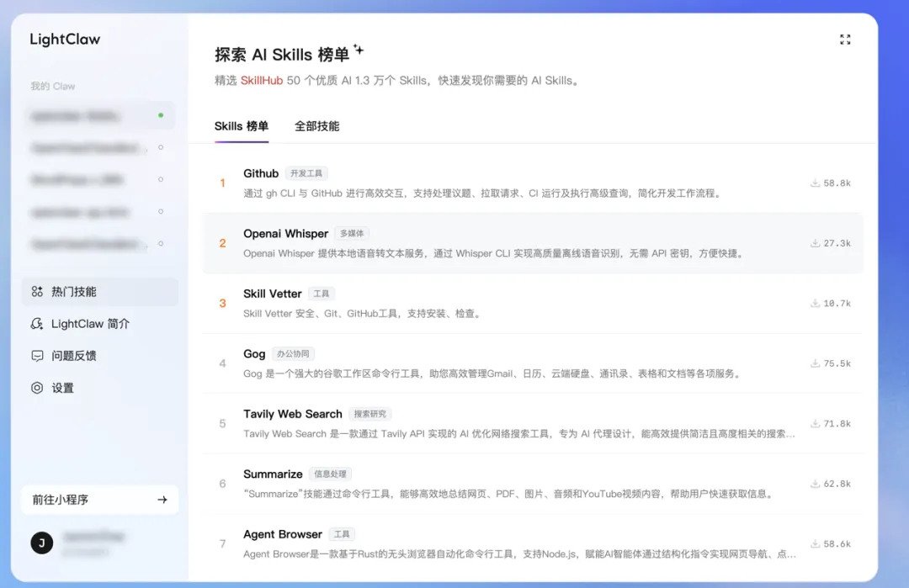Open 设置 in the sidebar
909x588 pixels.
click(99, 388)
